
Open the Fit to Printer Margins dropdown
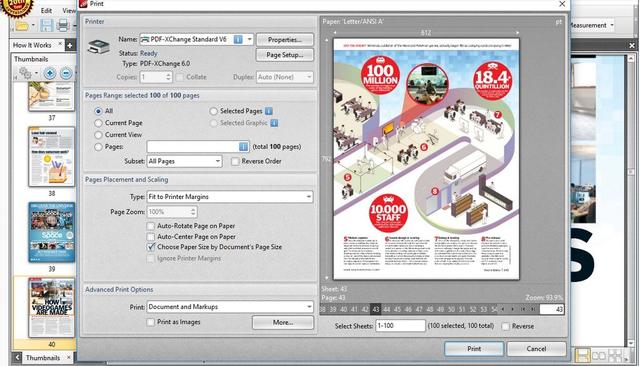tap(230, 197)
